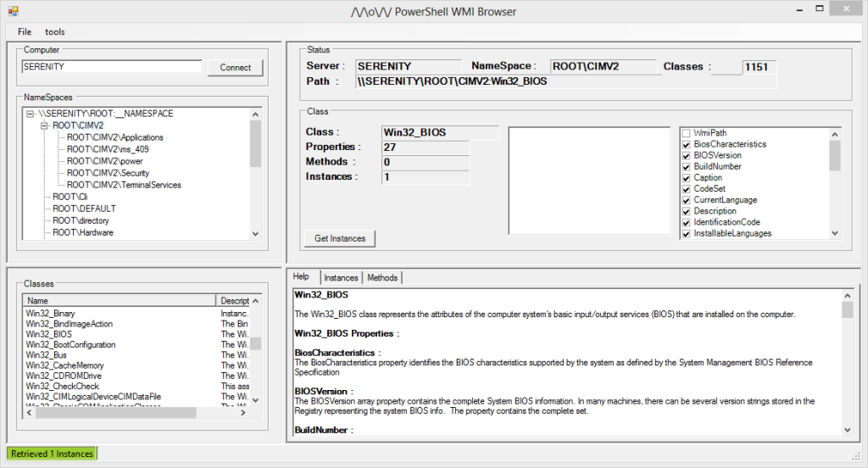Select Win32_CheckCheck class row

(x=63, y=387)
